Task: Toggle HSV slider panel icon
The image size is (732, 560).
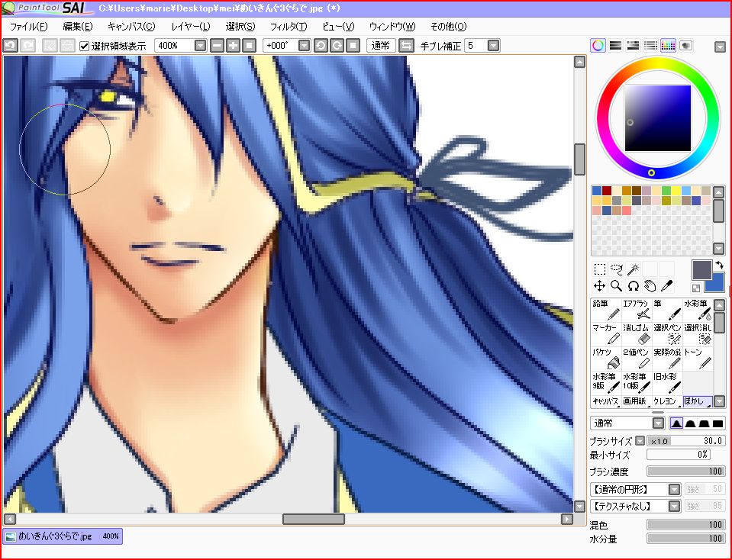Action: click(x=633, y=46)
